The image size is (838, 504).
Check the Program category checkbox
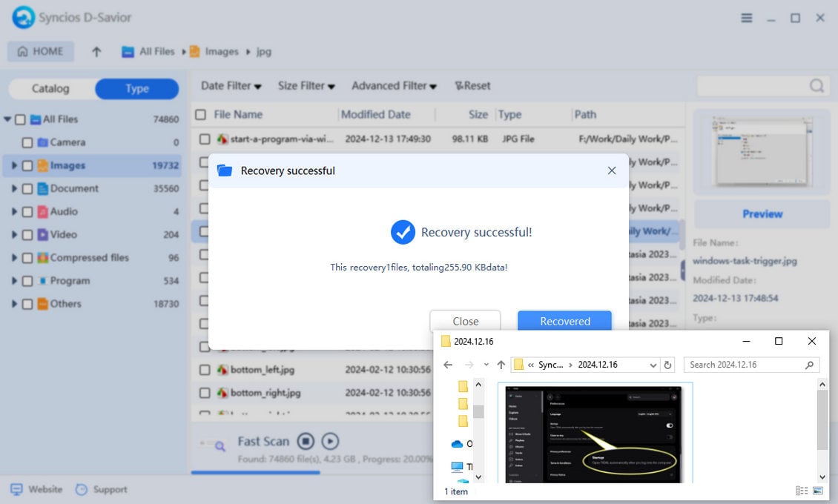point(27,281)
